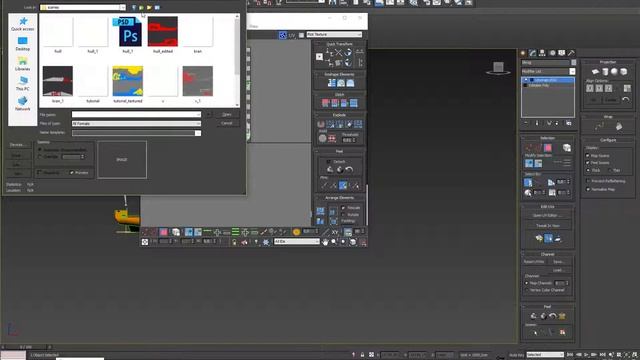Collapse the Arrange Elements rollout
The width and height of the screenshot is (640, 360).
click(339, 198)
